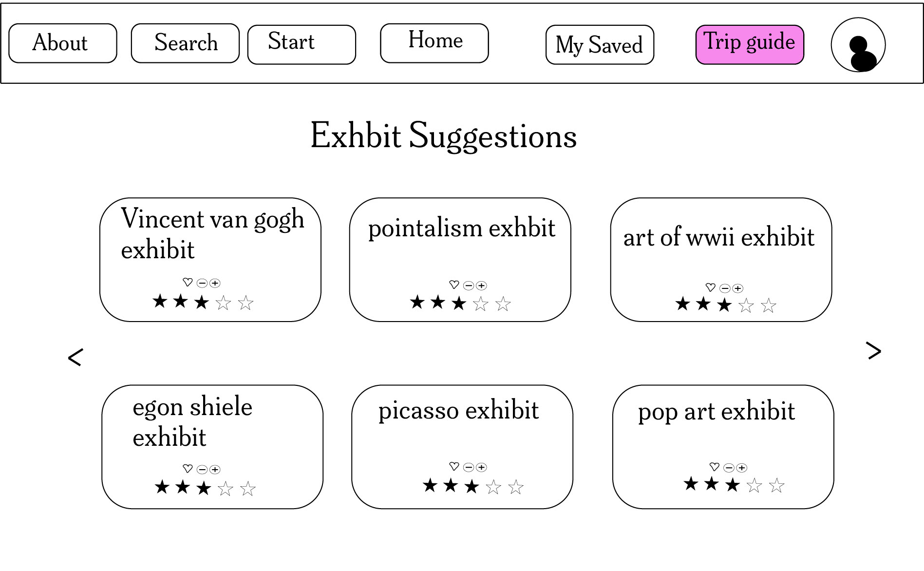Favorite the pop art exhibit with heart
This screenshot has width=924, height=571.
pos(715,467)
